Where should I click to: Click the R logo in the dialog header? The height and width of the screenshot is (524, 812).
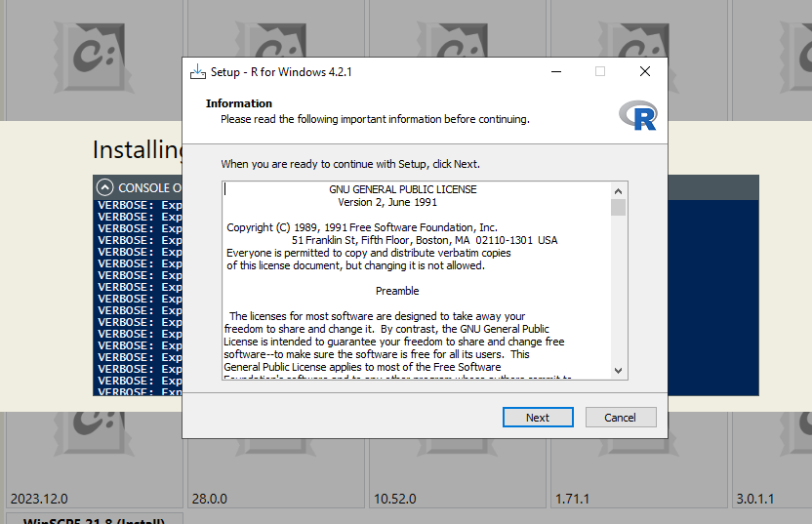coord(638,115)
